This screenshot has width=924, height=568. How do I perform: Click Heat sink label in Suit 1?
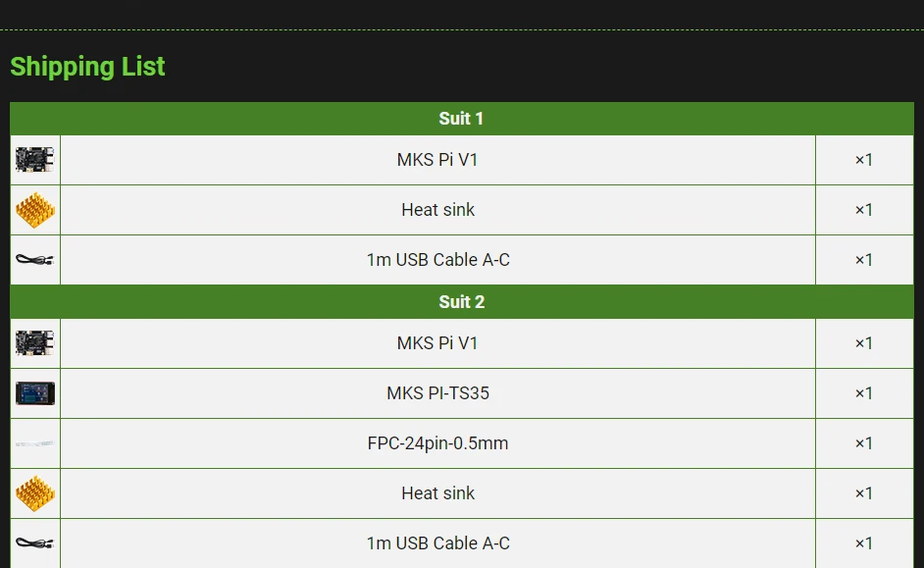pyautogui.click(x=437, y=210)
